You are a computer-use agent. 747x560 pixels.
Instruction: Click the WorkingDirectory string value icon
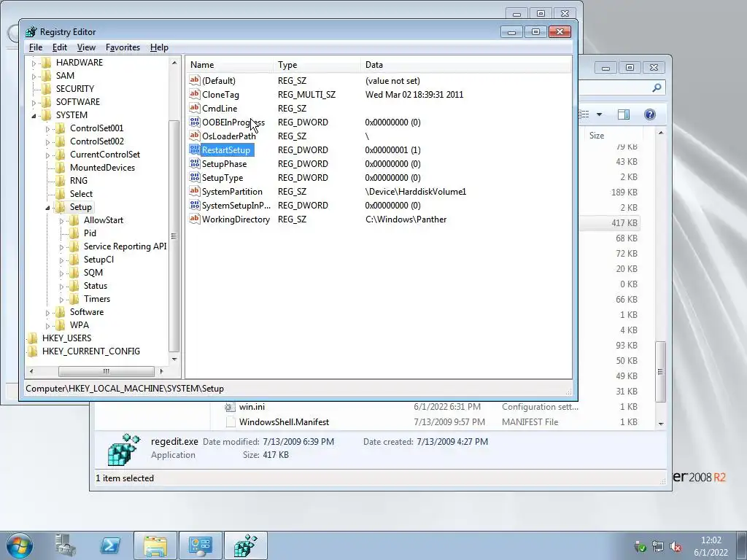click(x=194, y=219)
